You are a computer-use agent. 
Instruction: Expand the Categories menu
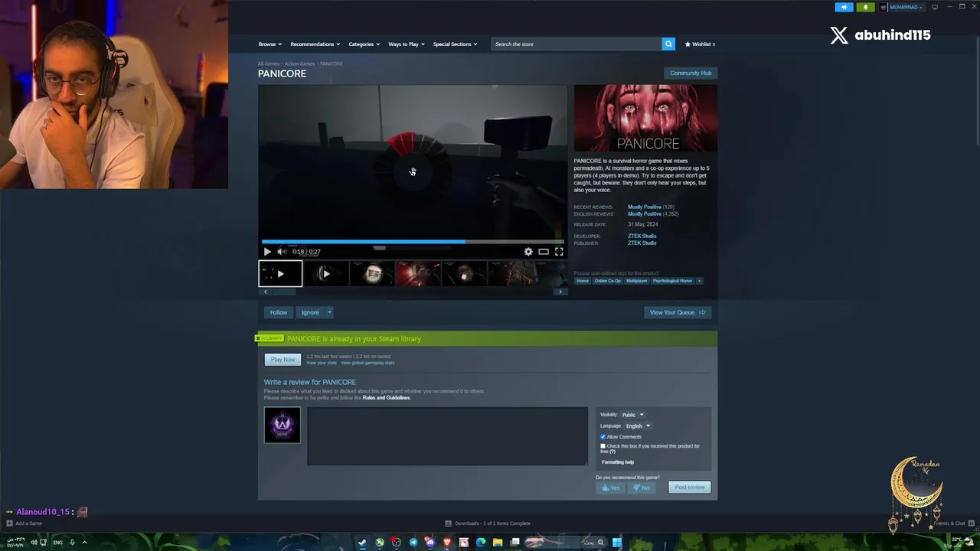[x=364, y=44]
